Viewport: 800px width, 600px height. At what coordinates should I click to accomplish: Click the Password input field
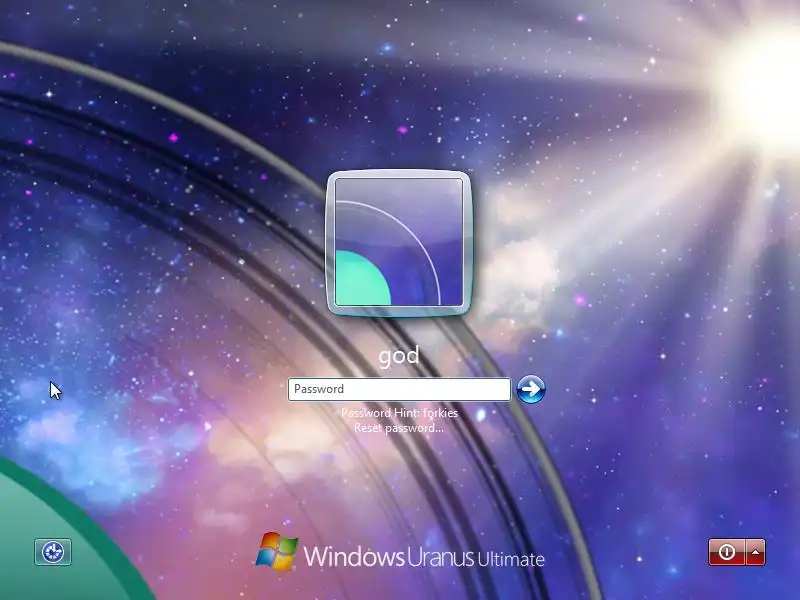399,389
